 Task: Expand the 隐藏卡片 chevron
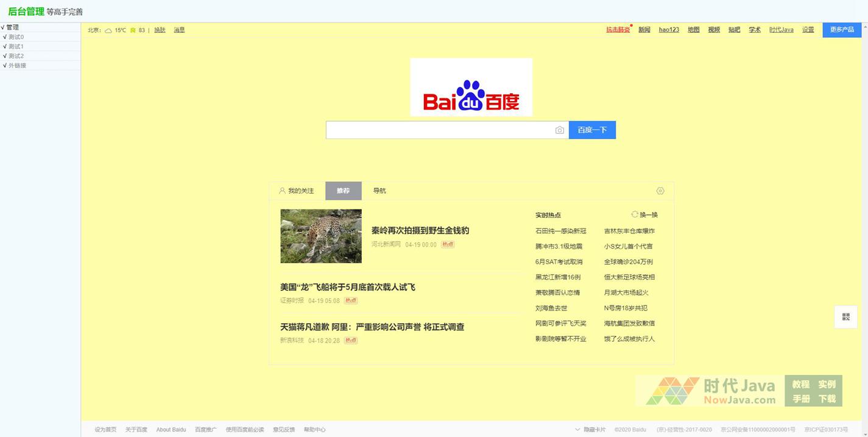pos(577,430)
